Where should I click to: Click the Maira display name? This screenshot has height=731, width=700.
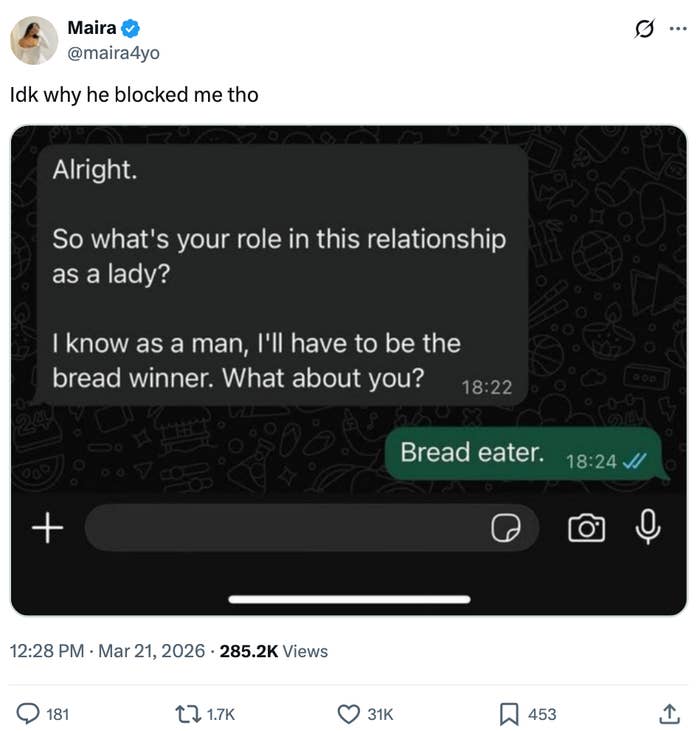[91, 28]
